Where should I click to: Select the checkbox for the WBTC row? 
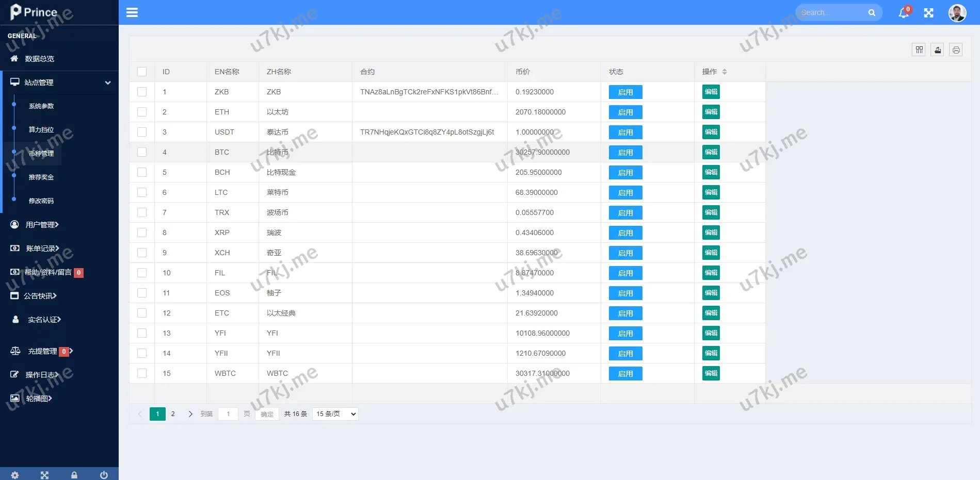(142, 373)
